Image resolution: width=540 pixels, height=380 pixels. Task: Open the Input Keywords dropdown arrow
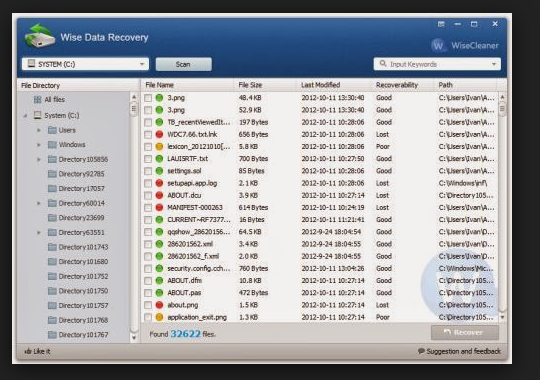494,64
